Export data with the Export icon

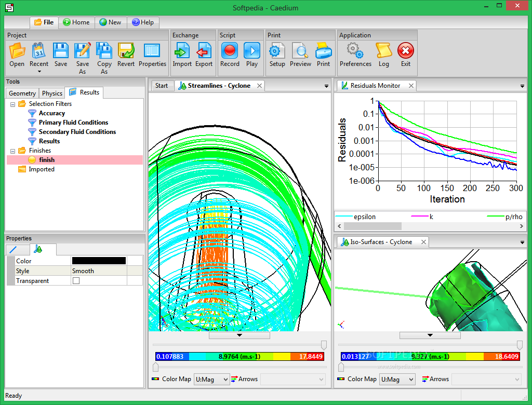(204, 51)
